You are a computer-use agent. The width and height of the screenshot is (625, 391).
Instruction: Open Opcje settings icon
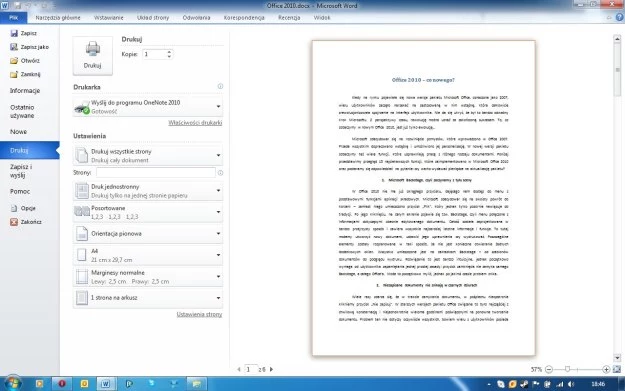[14, 208]
